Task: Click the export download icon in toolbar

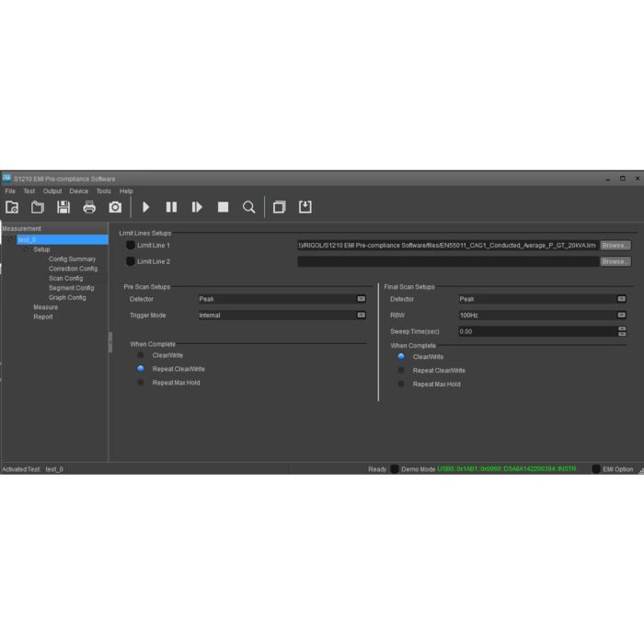Action: point(305,207)
